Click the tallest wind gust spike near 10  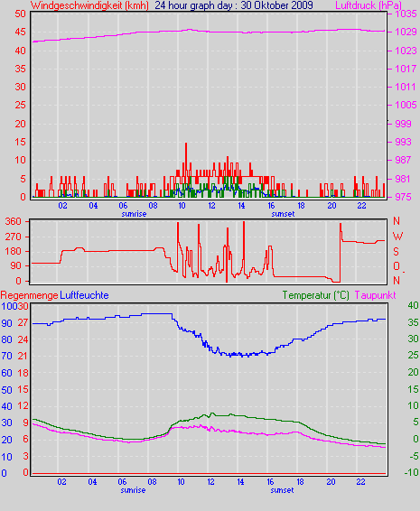click(186, 153)
